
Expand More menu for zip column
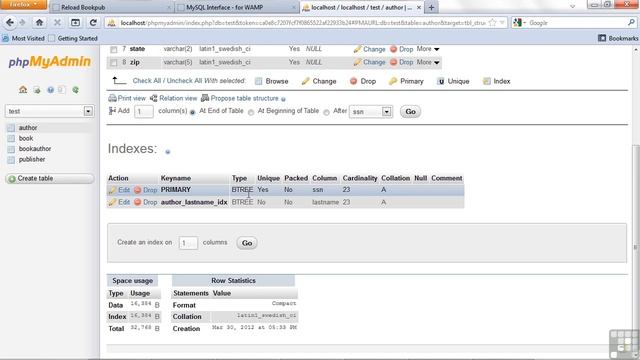pyautogui.click(x=428, y=62)
